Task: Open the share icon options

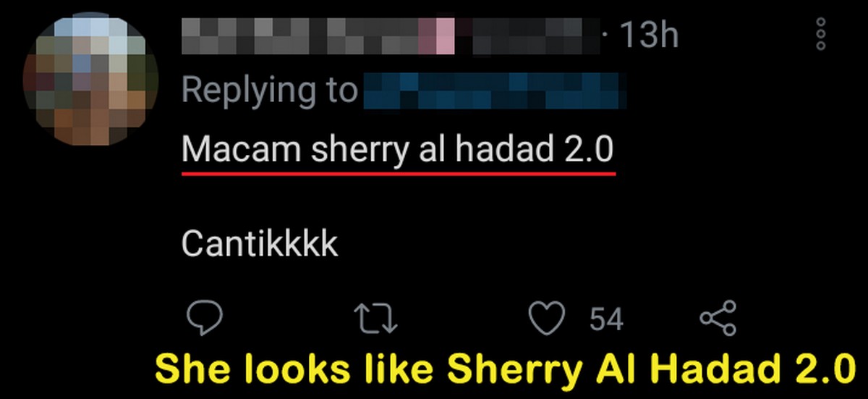Action: [718, 318]
